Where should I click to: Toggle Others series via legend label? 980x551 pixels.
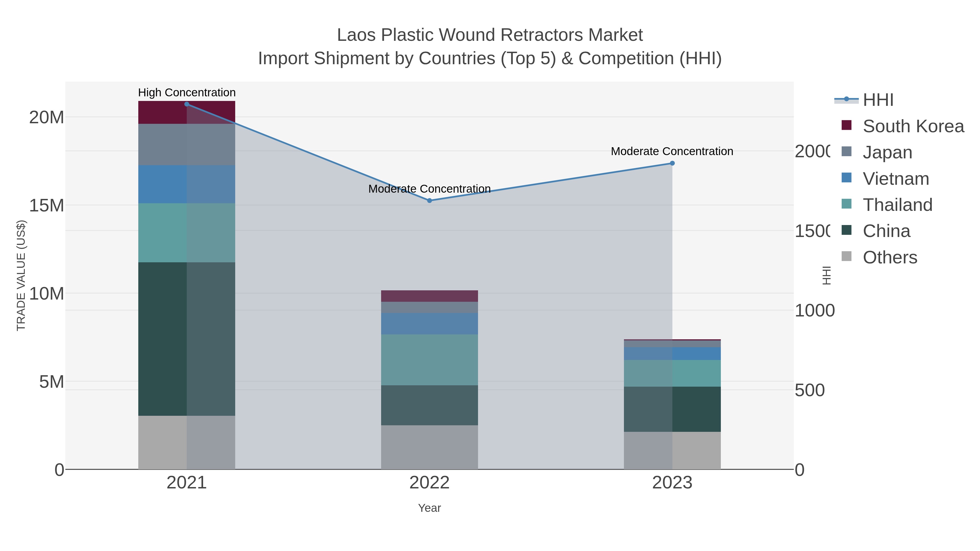[890, 257]
